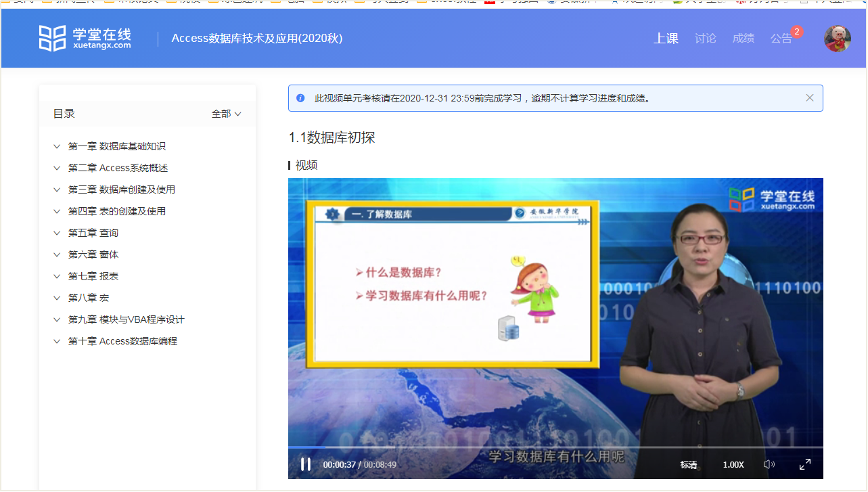
Task: Change video quality from 标清
Action: point(689,465)
